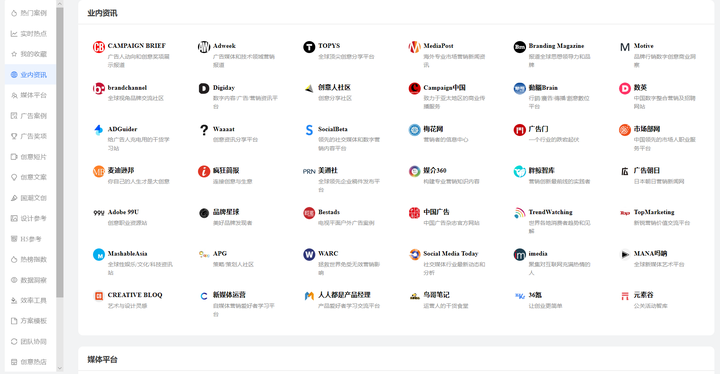Open the 媒介360 circular logo icon

[414, 171]
